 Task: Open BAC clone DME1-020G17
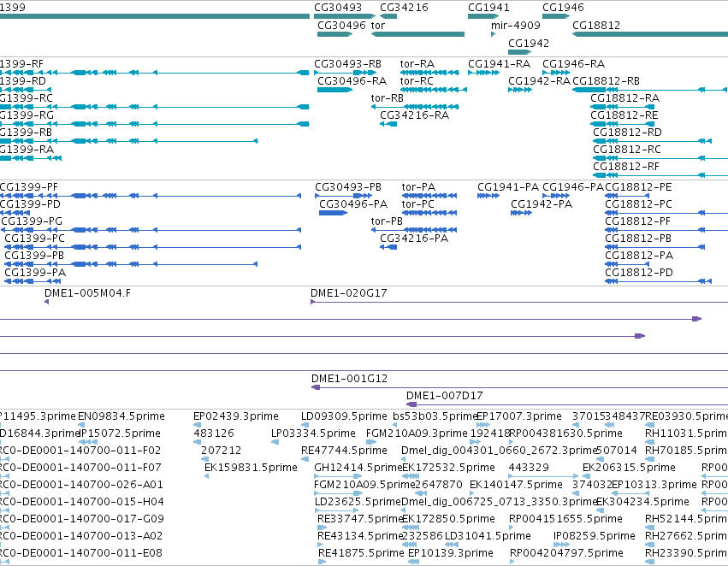tap(349, 293)
